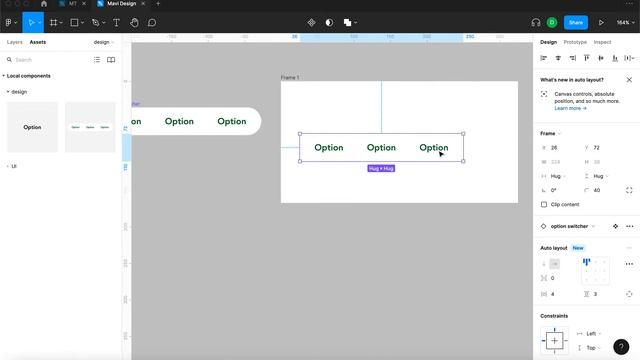Screen dimensions: 640x360
Task: Select the Move tool
Action: click(31, 23)
